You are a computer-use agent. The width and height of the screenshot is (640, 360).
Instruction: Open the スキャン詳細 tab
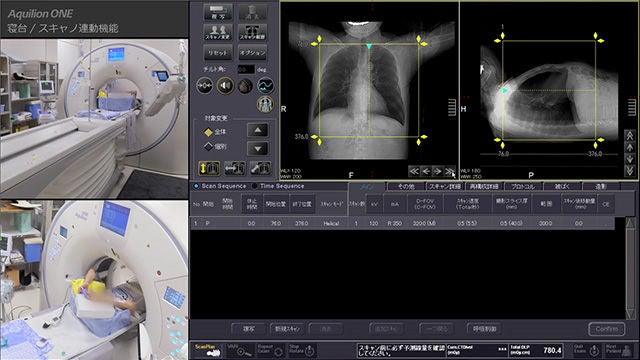445,187
